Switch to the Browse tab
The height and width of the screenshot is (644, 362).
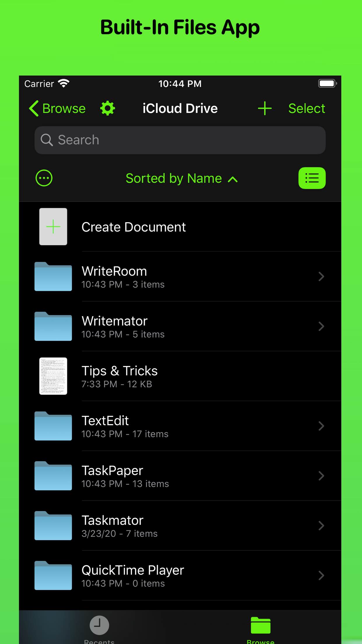pos(261,629)
